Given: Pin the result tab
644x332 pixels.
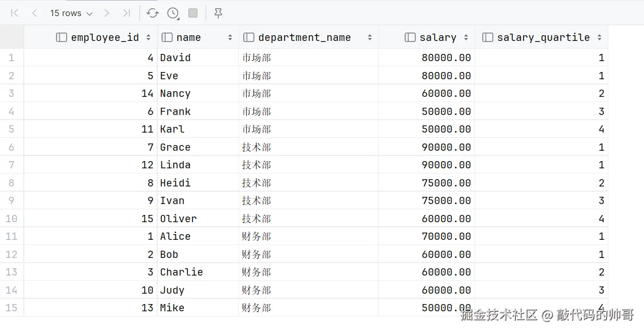Looking at the screenshot, I should tap(218, 13).
